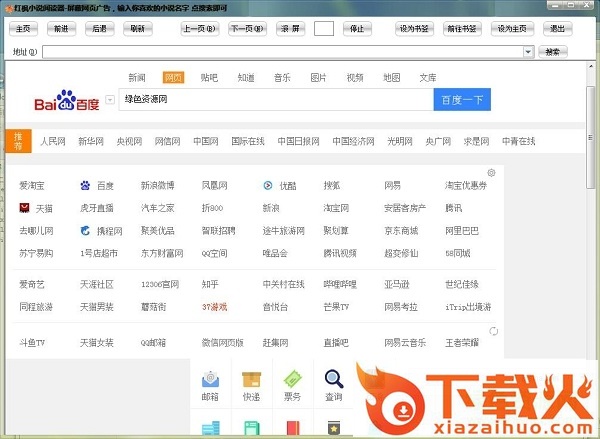
Task: Open the 中国日报网 link
Action: point(298,141)
